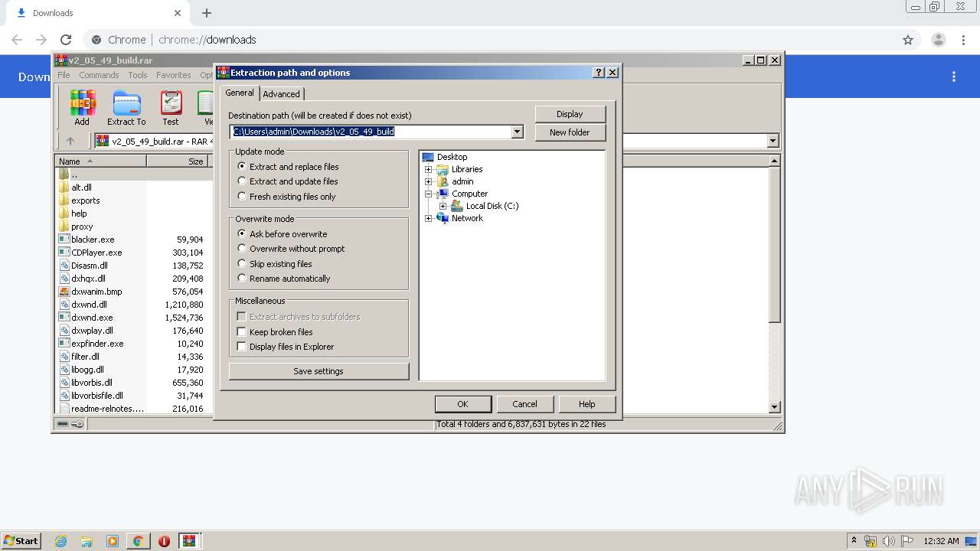Open File Explorer from the taskbar
980x551 pixels.
coord(87,541)
